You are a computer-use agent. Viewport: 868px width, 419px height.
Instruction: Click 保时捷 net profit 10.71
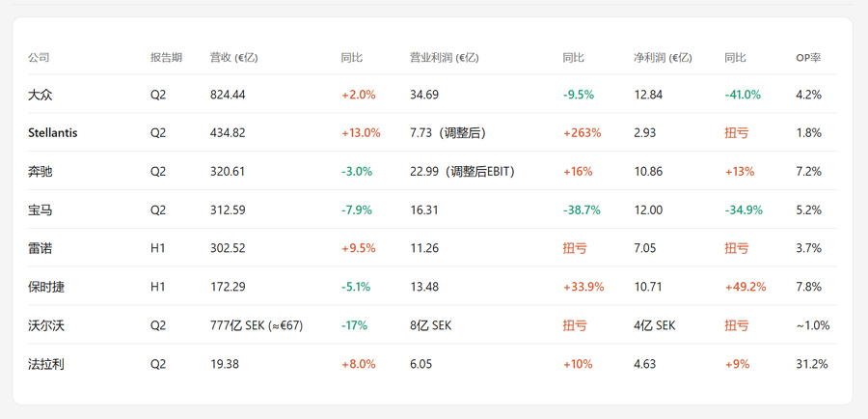(x=648, y=287)
